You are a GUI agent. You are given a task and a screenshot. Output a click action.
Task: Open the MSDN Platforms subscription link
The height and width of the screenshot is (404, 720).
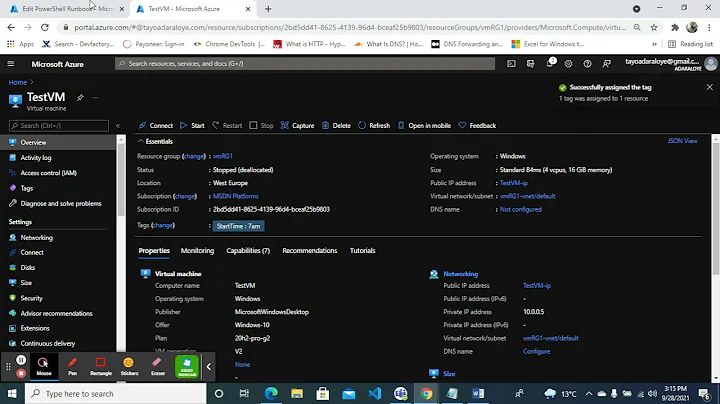236,196
